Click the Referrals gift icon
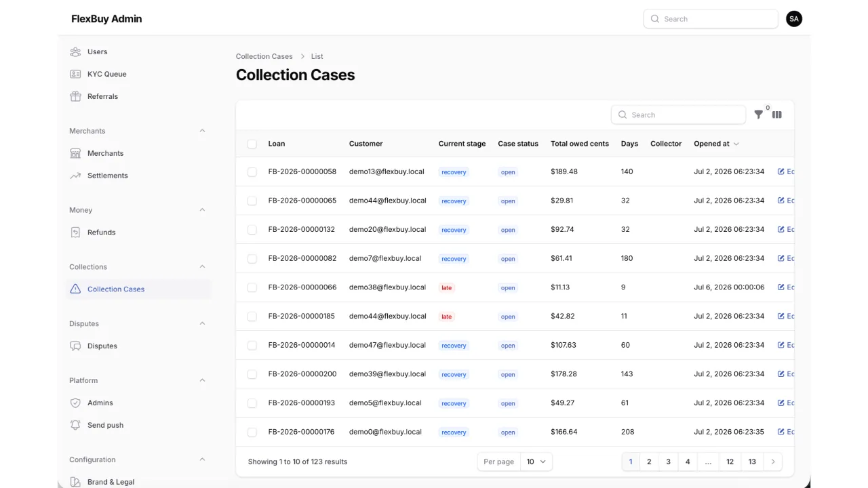868x488 pixels. [x=75, y=96]
